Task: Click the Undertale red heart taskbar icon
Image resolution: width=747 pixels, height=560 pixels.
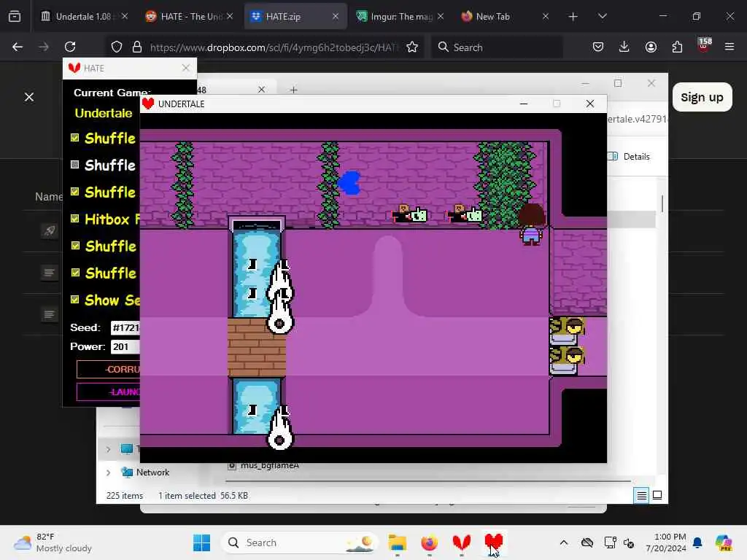Action: point(494,542)
